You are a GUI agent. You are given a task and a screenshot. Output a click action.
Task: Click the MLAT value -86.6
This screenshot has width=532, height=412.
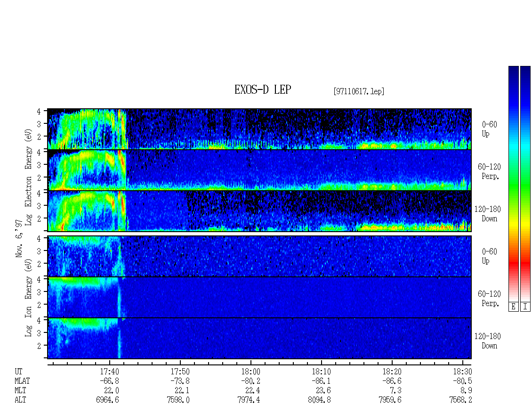[392, 381]
